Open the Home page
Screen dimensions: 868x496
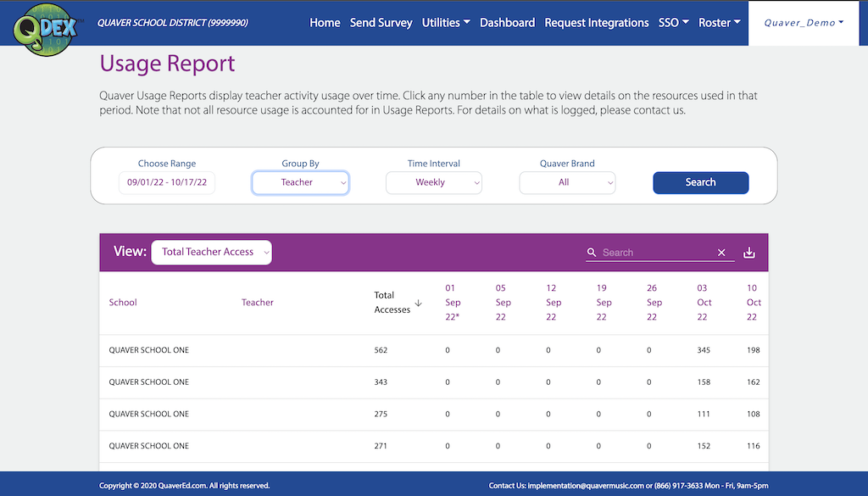tap(325, 23)
